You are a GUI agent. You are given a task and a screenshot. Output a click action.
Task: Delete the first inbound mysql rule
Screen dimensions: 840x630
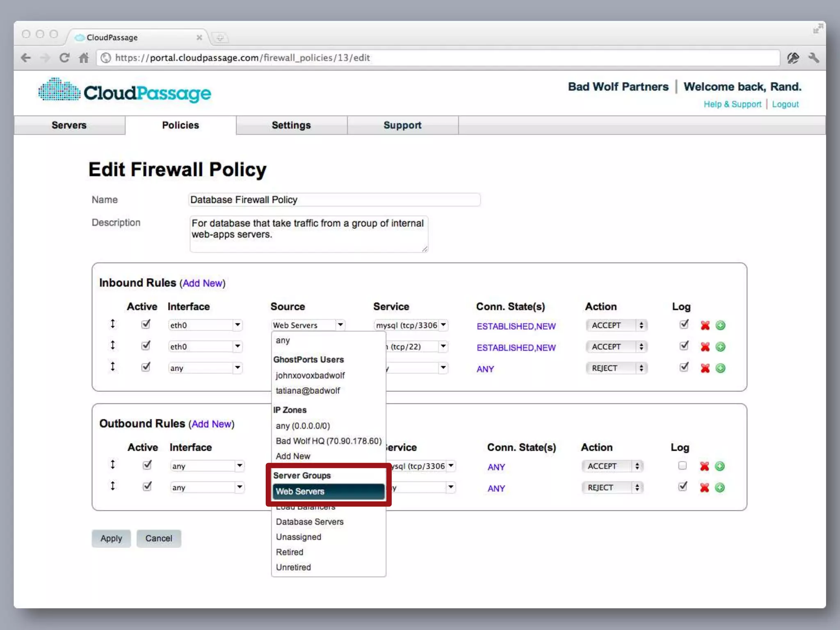coord(705,325)
